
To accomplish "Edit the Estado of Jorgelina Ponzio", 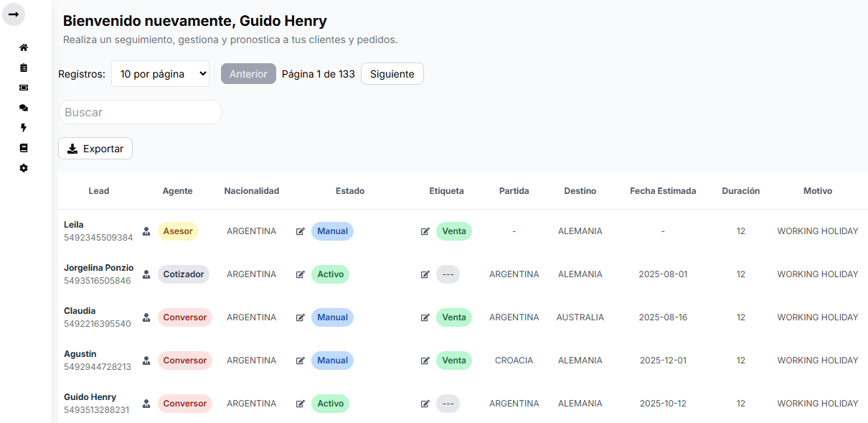I will pos(301,274).
